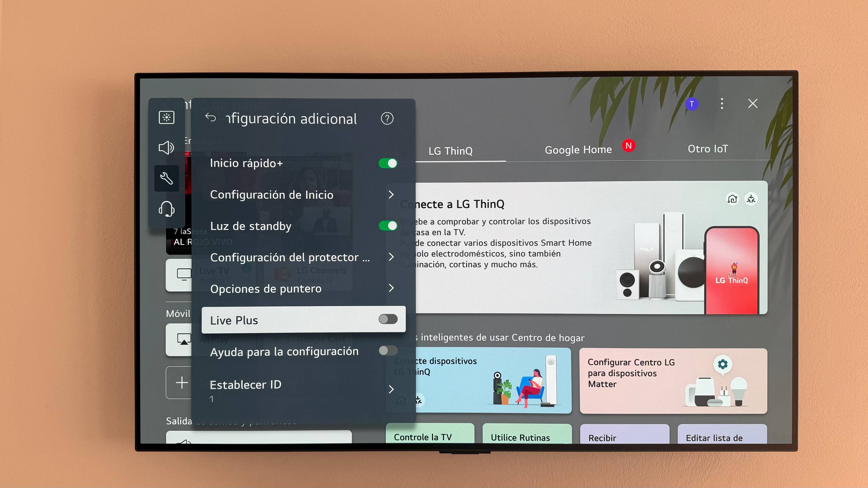Open the Utilice Rutinas card
The image size is (868, 488).
[527, 434]
